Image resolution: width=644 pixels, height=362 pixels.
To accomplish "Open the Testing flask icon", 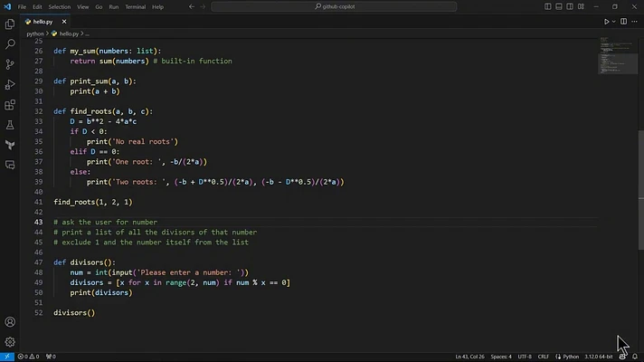I will coord(10,125).
